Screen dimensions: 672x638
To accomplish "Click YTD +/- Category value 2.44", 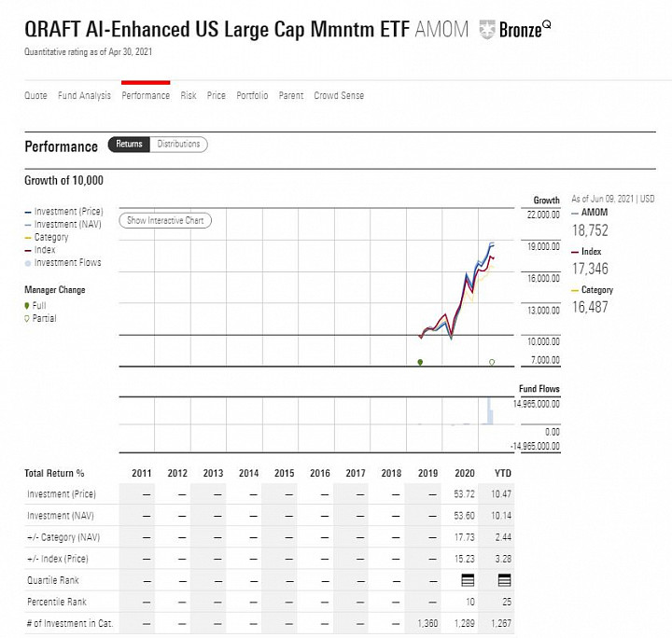I will tap(503, 537).
